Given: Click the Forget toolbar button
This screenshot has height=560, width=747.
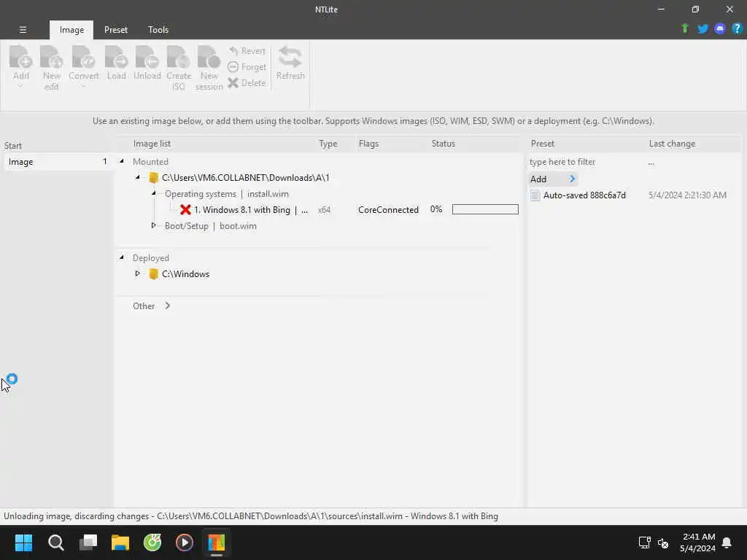Looking at the screenshot, I should tap(247, 67).
